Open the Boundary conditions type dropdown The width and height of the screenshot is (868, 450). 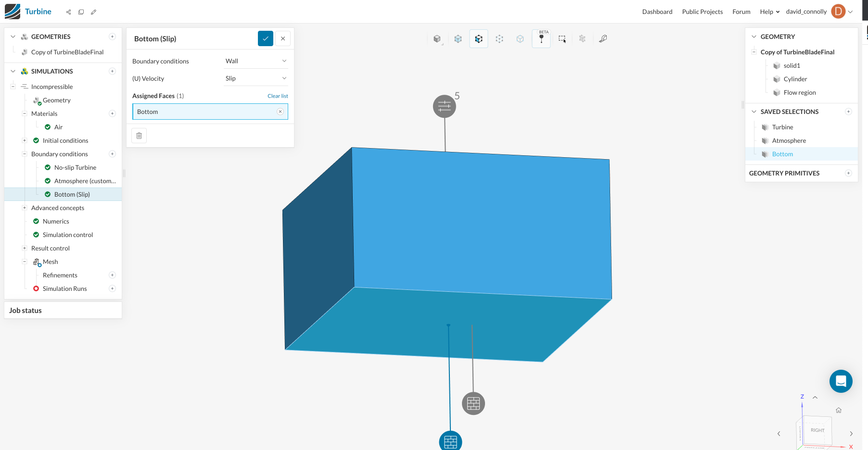[256, 61]
